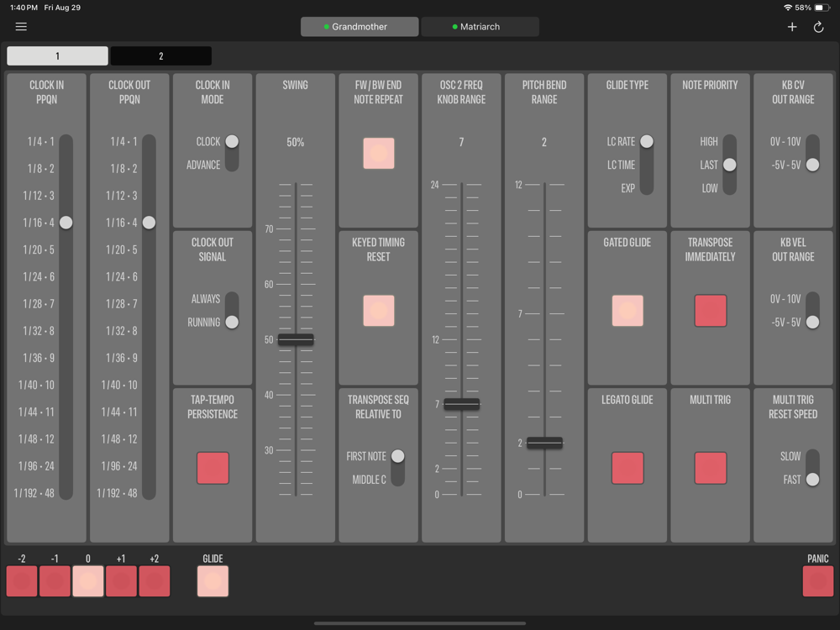Toggle Multi Trig button
Viewport: 840px width, 630px height.
(x=711, y=468)
